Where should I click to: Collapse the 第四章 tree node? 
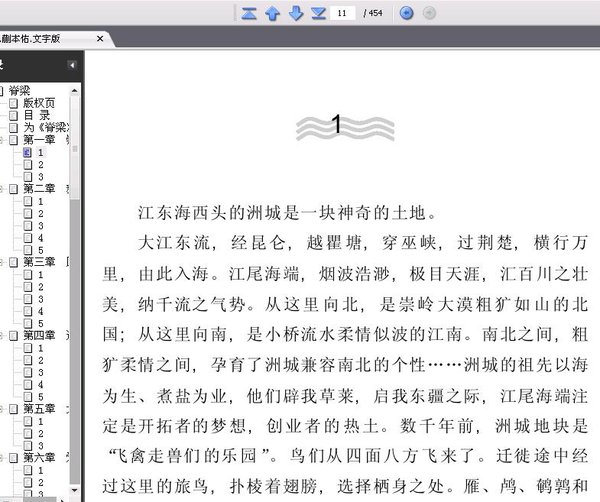coord(2,336)
